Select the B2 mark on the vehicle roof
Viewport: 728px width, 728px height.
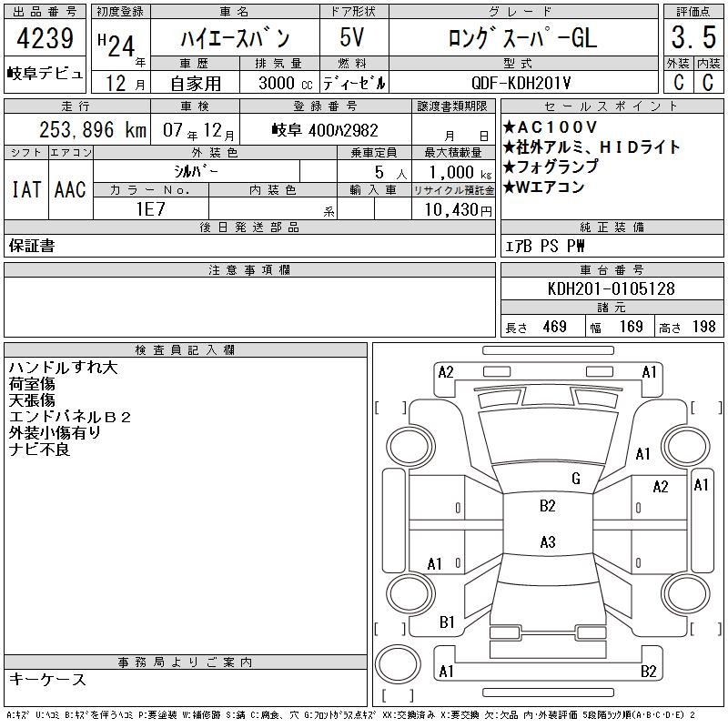coord(547,506)
